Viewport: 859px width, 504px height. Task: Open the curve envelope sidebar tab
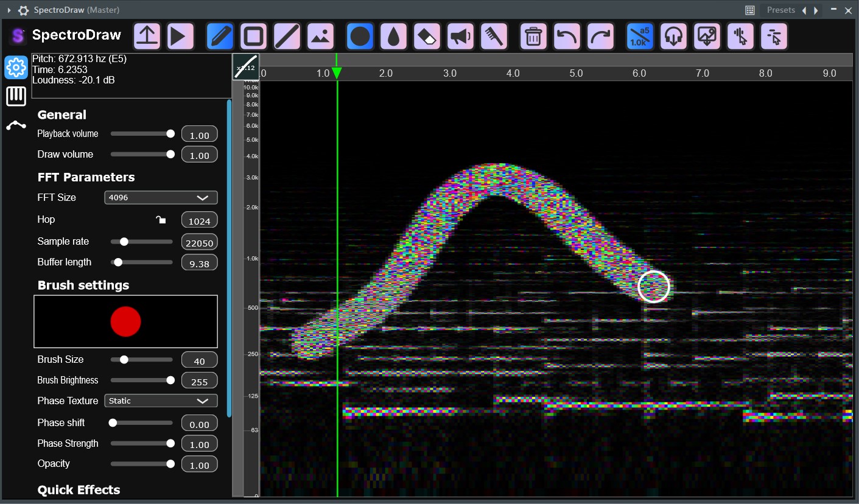[x=16, y=125]
